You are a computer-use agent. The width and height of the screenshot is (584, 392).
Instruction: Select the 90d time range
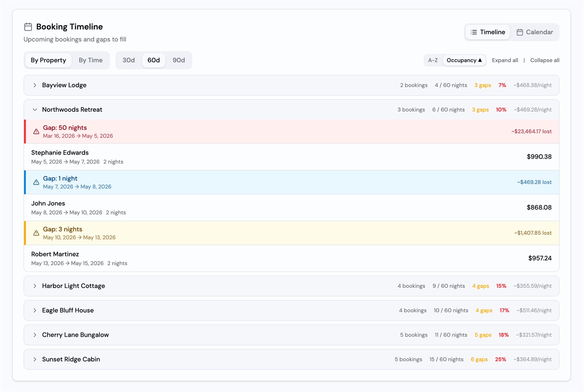coord(179,60)
